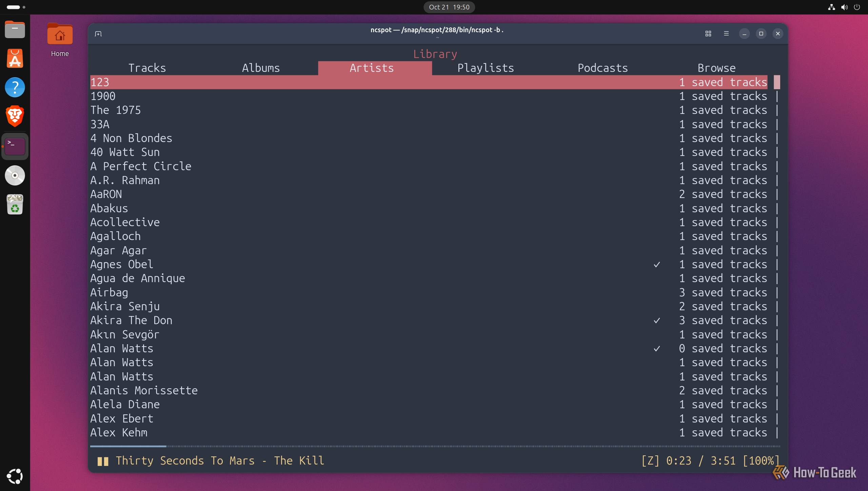Open Files from the Ubuntu dock
The image size is (868, 491).
pos(15,30)
